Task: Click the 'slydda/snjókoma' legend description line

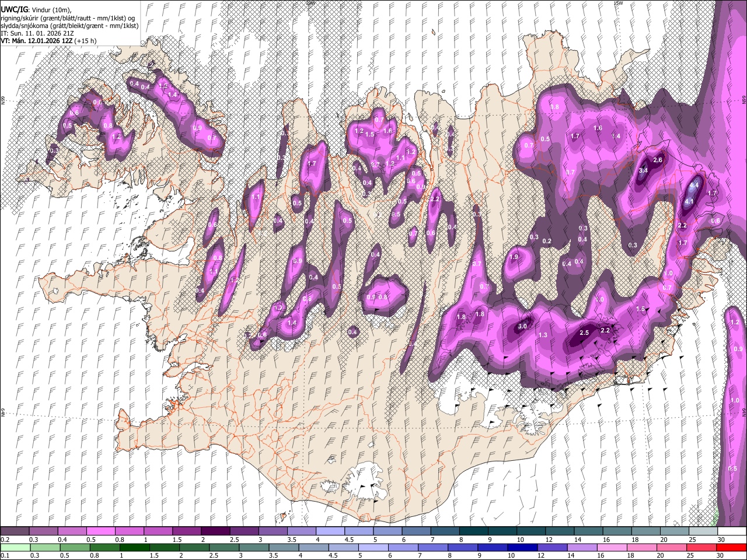Action: 69,26
